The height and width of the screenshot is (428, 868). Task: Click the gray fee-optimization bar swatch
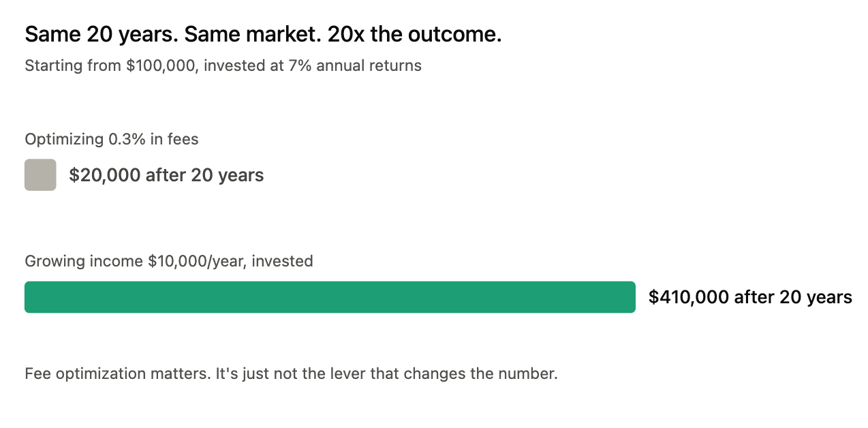(40, 175)
